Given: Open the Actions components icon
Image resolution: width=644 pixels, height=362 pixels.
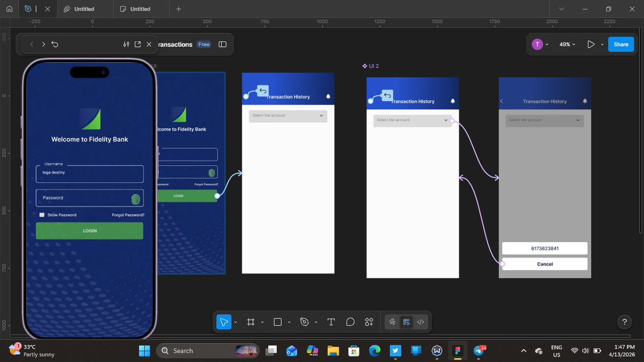Looking at the screenshot, I should pyautogui.click(x=369, y=322).
